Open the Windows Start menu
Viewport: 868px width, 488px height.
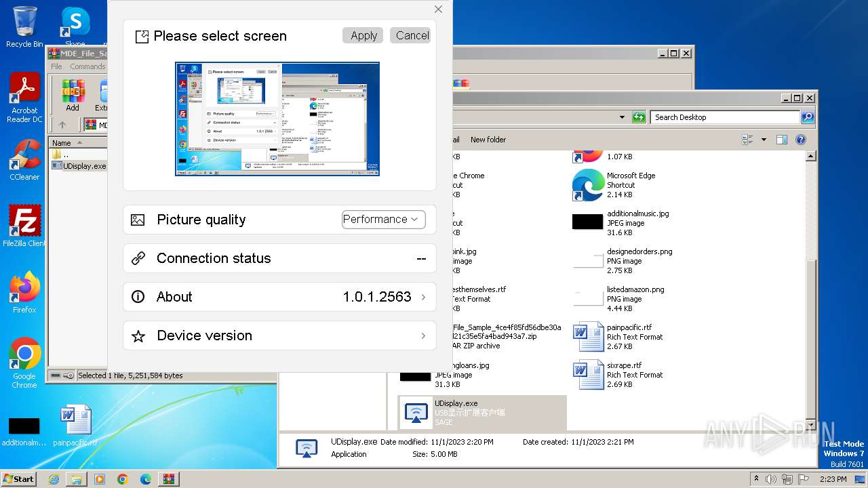[19, 479]
